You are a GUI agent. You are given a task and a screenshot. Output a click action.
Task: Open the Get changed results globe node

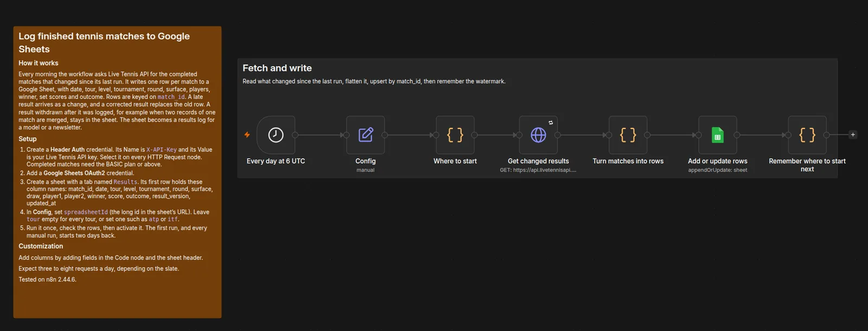[x=538, y=135]
